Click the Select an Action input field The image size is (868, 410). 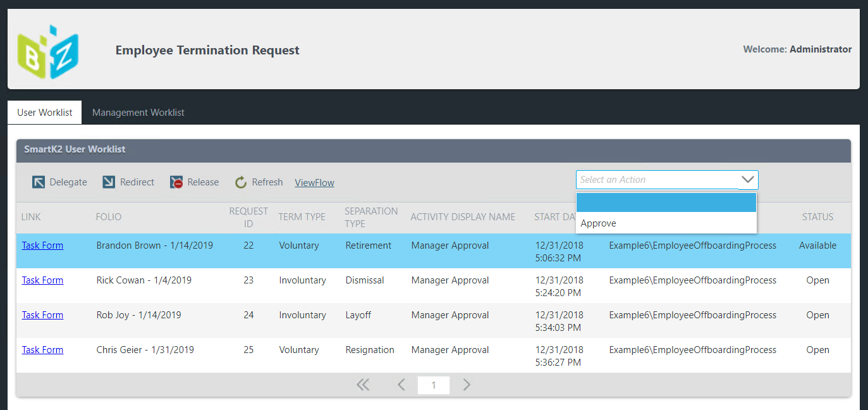click(657, 180)
